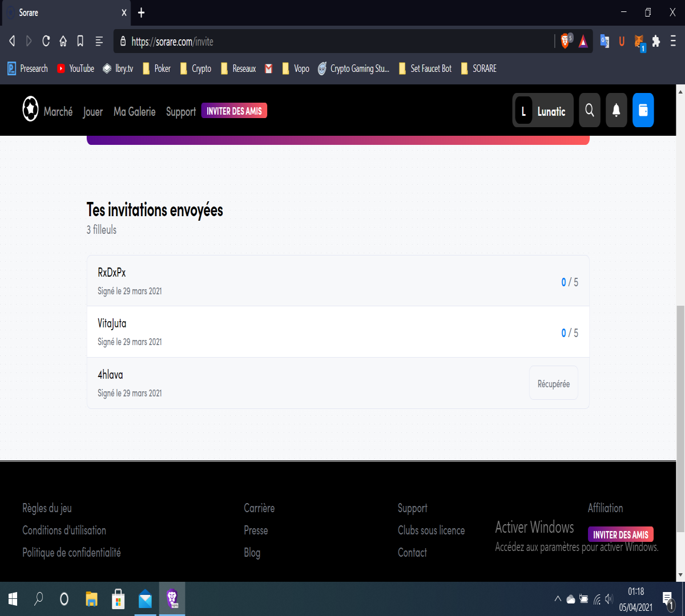Open Mail app from taskbar

145,599
